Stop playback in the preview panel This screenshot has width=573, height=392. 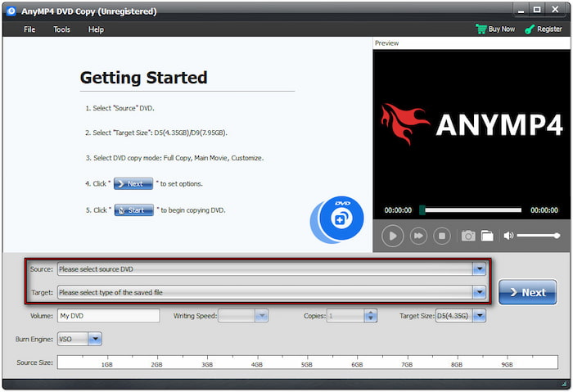442,236
